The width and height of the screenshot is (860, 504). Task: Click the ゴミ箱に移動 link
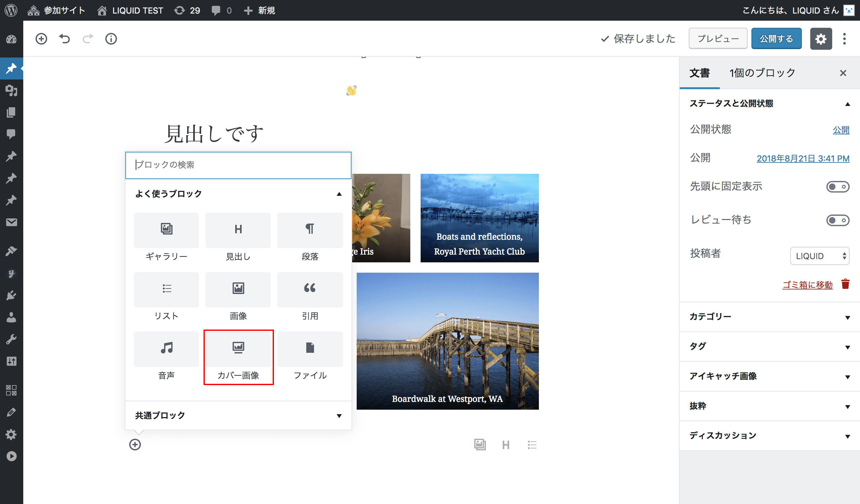click(807, 285)
